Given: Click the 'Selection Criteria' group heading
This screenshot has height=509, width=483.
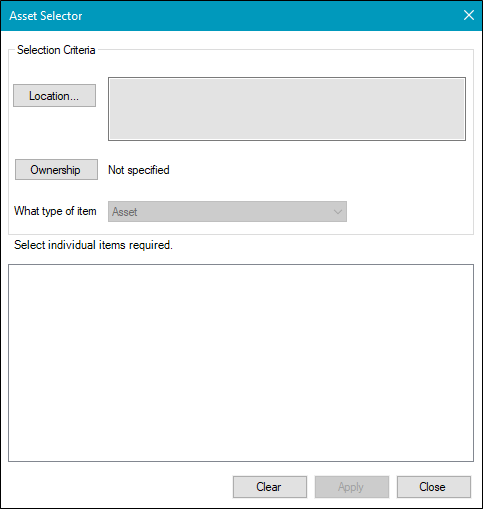Looking at the screenshot, I should coord(56,50).
